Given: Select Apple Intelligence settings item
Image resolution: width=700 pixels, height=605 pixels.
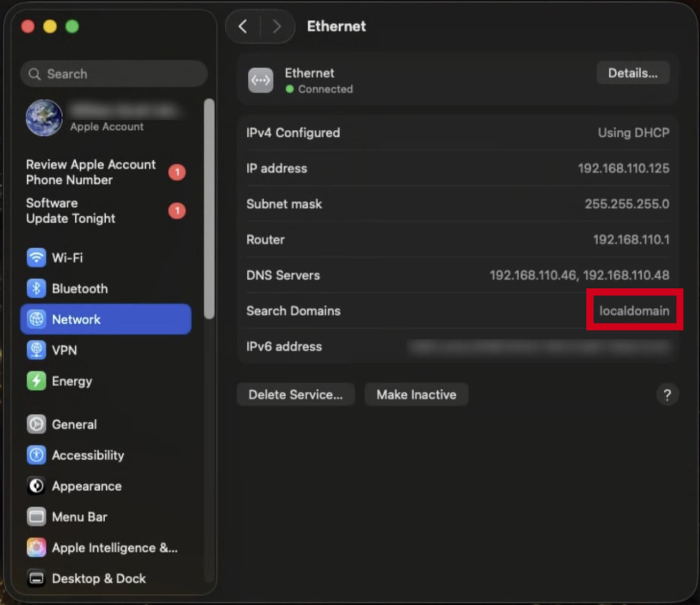Looking at the screenshot, I should [x=114, y=548].
